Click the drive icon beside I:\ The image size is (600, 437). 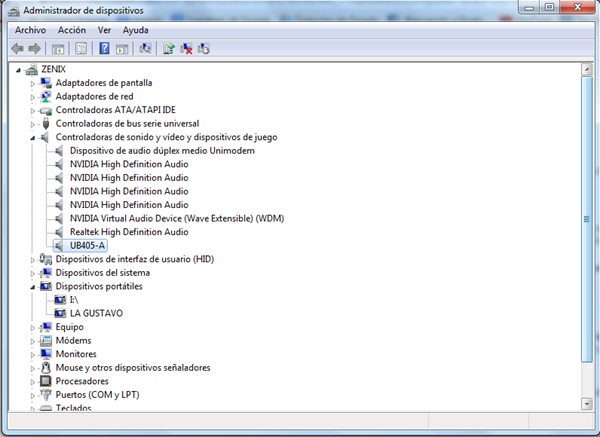(x=60, y=300)
